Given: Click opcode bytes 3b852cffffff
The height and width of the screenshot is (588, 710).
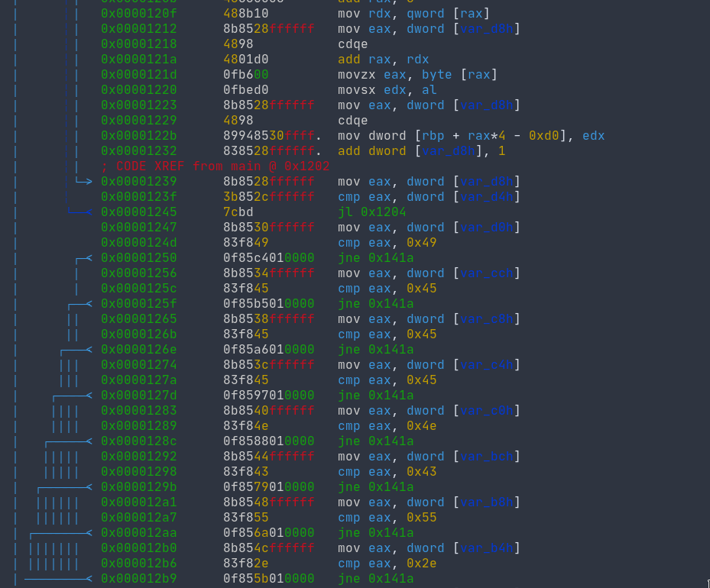Looking at the screenshot, I should click(x=268, y=197).
